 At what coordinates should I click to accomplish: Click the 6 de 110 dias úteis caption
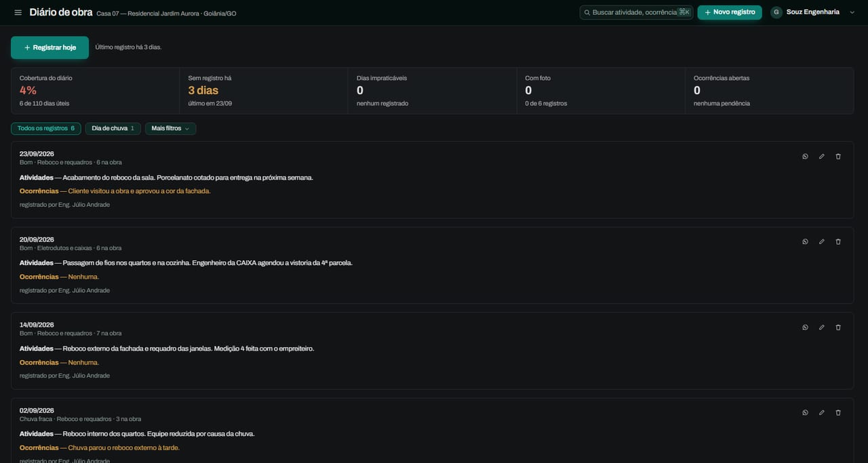(44, 104)
